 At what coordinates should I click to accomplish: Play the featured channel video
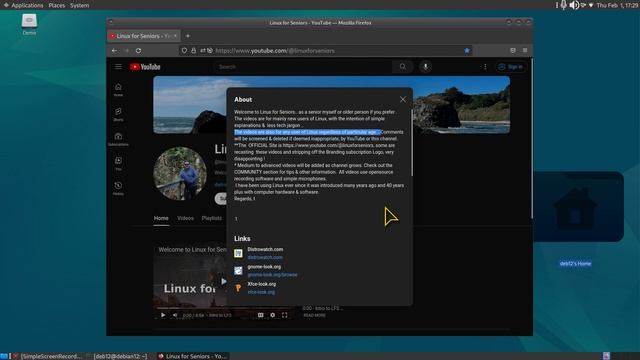(163, 315)
